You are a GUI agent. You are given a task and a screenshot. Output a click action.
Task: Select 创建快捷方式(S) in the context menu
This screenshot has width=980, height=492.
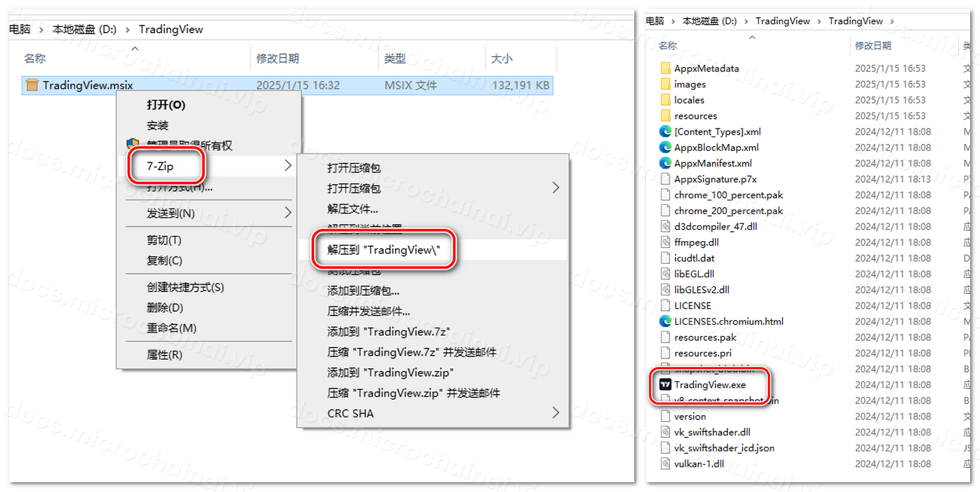[185, 287]
